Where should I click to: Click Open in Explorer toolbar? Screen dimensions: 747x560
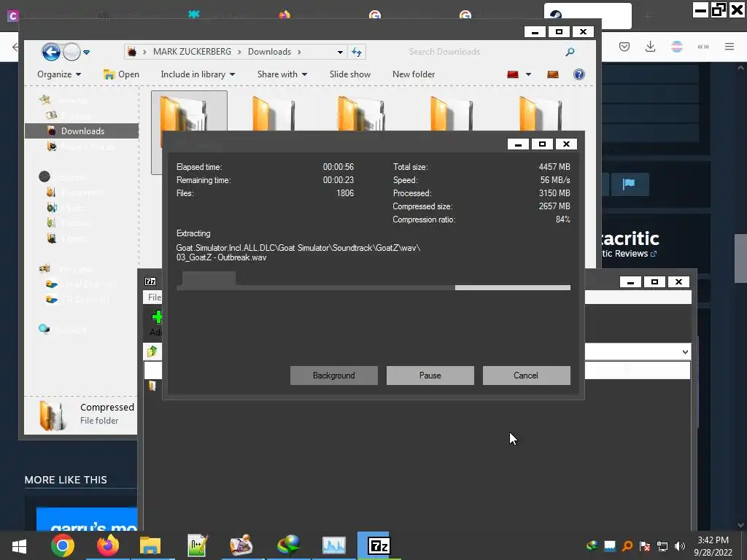coord(122,74)
